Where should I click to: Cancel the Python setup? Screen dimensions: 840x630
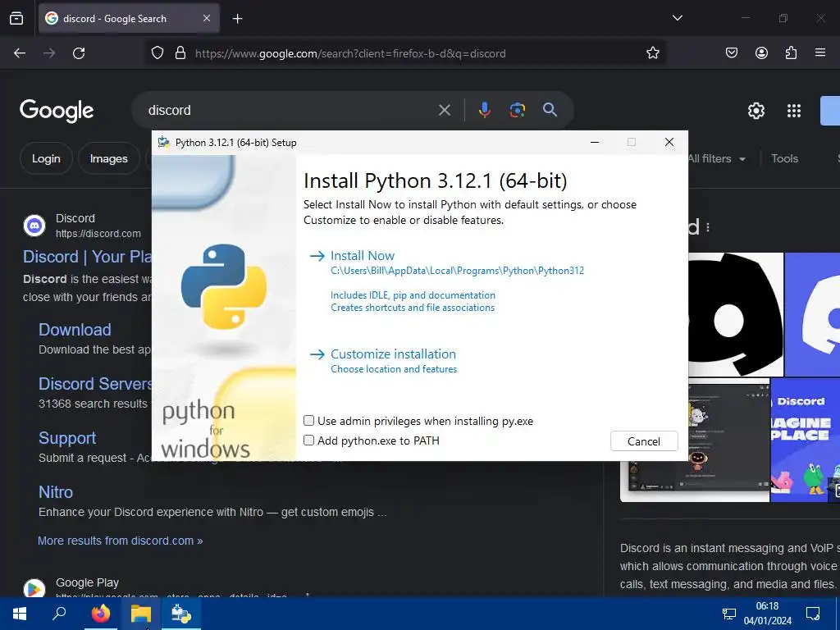coord(644,441)
